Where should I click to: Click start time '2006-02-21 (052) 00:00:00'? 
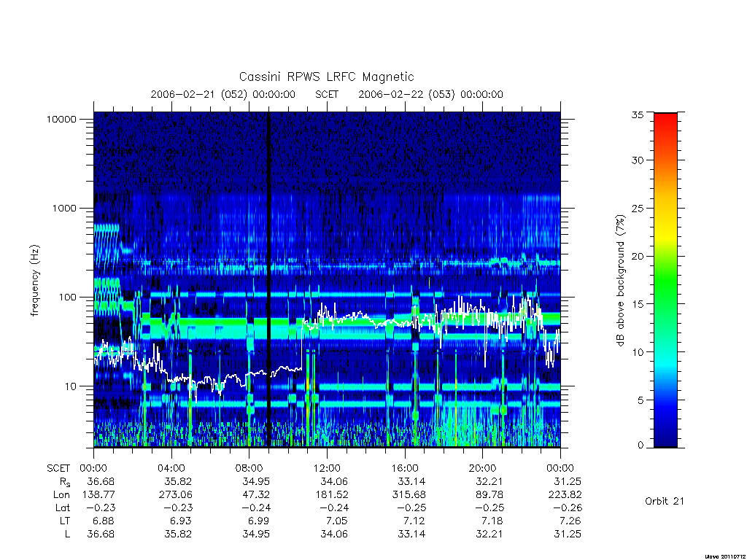click(x=223, y=94)
